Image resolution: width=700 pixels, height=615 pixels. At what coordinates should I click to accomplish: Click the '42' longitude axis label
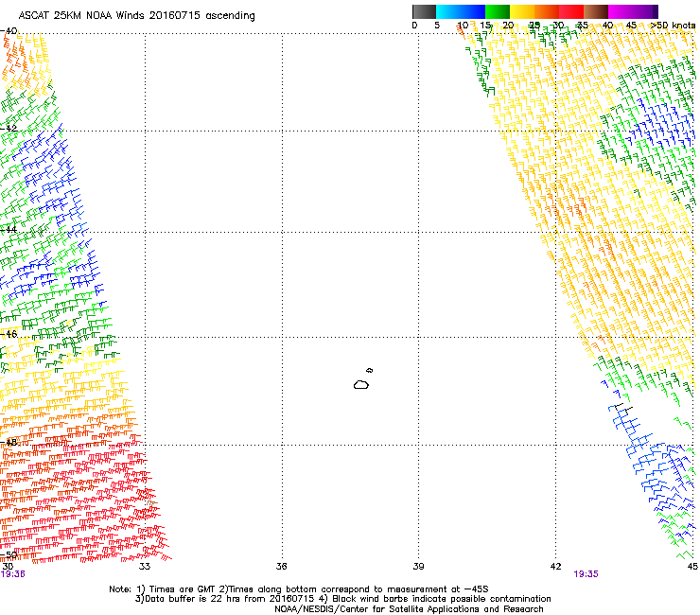click(555, 567)
